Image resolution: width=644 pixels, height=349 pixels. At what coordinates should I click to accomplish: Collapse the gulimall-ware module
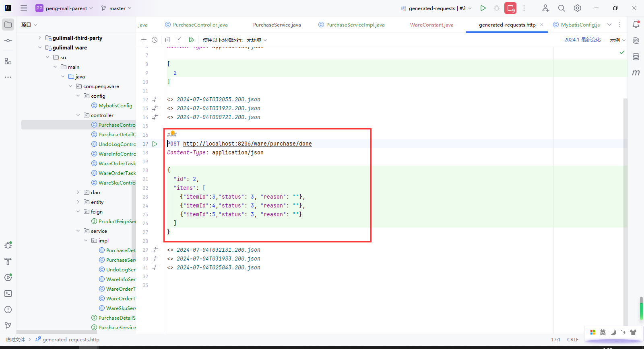click(x=39, y=47)
